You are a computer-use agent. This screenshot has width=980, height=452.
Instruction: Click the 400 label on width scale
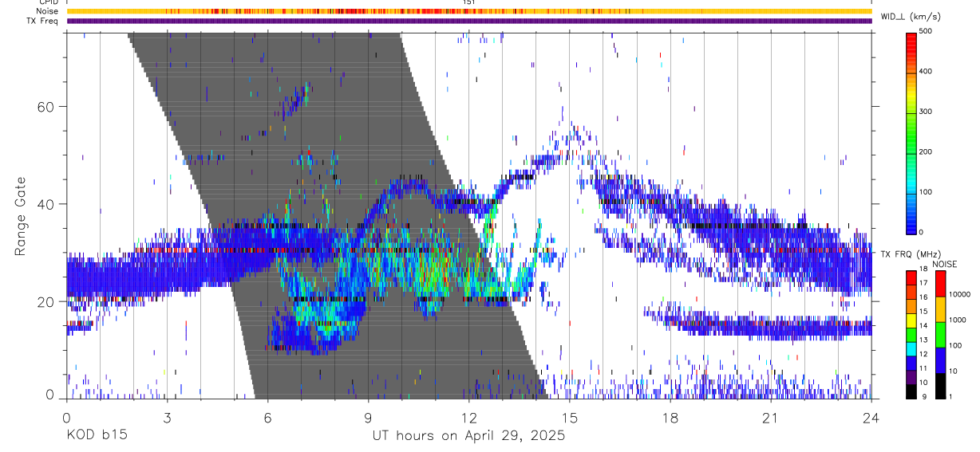926,72
